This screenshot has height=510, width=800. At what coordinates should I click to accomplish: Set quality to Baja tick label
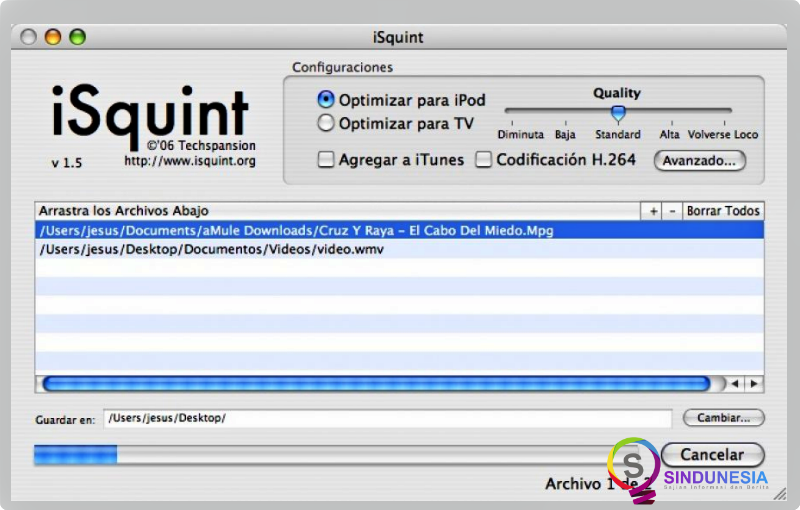tap(565, 135)
